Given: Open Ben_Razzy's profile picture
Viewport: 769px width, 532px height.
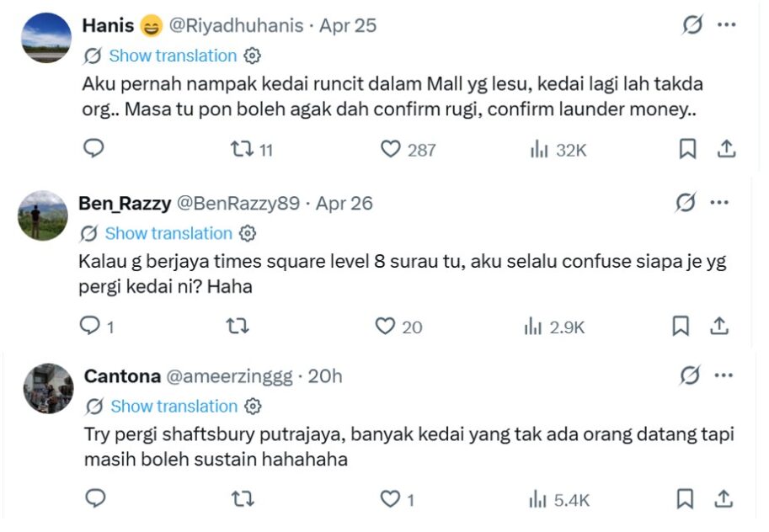Looking at the screenshot, I should click(x=42, y=215).
